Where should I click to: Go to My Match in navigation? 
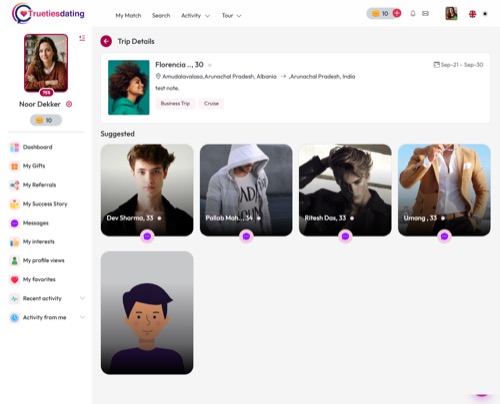coord(128,16)
